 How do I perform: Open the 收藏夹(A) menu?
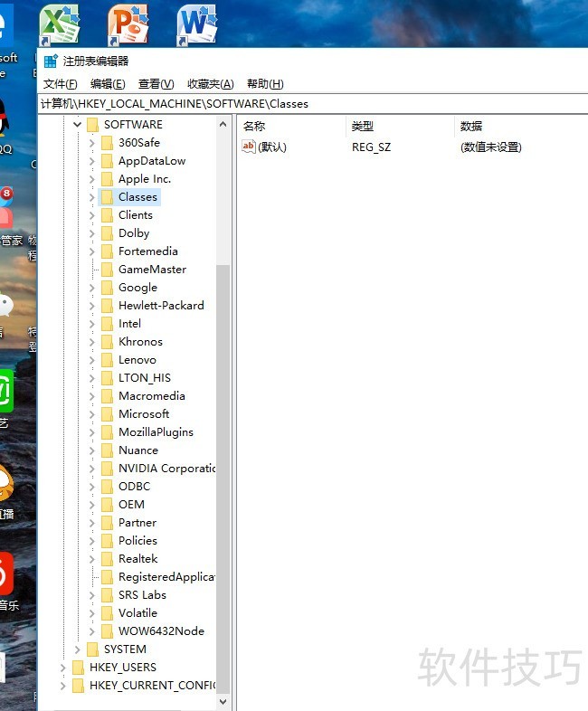pos(211,84)
